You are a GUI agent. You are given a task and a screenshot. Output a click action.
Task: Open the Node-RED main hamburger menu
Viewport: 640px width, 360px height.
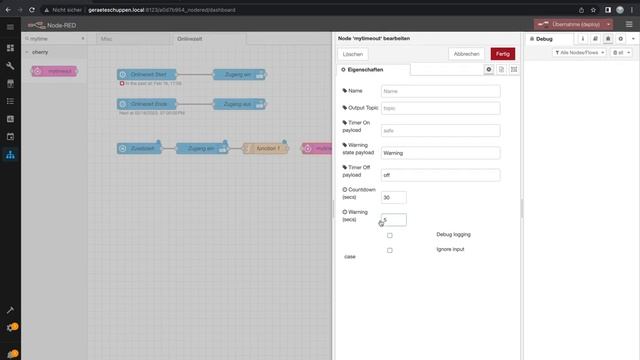[x=629, y=24]
